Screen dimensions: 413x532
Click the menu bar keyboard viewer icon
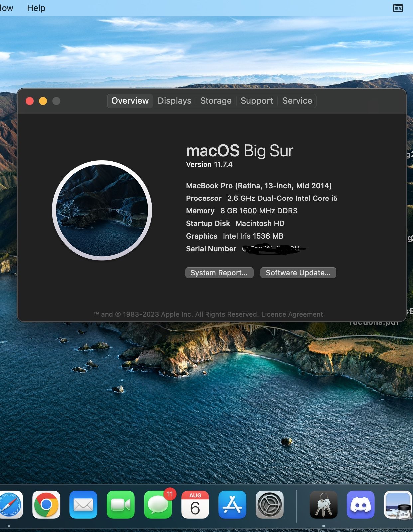398,8
